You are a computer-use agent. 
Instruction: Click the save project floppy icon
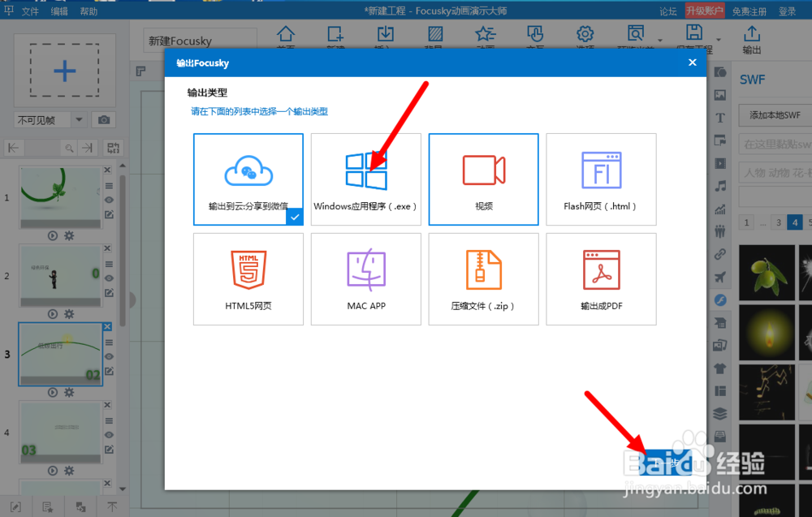tap(694, 33)
